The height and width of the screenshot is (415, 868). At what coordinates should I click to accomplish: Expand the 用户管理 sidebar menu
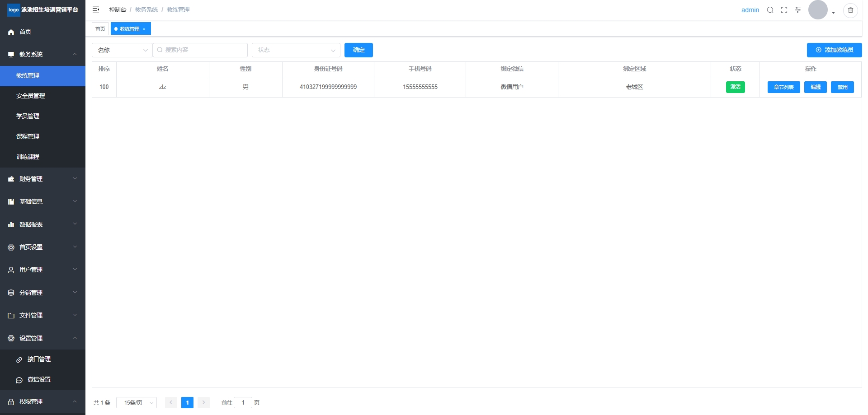pyautogui.click(x=42, y=270)
